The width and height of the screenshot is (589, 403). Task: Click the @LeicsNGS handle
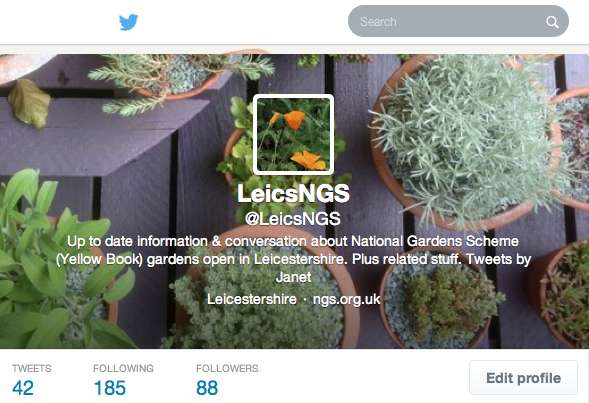pyautogui.click(x=293, y=219)
